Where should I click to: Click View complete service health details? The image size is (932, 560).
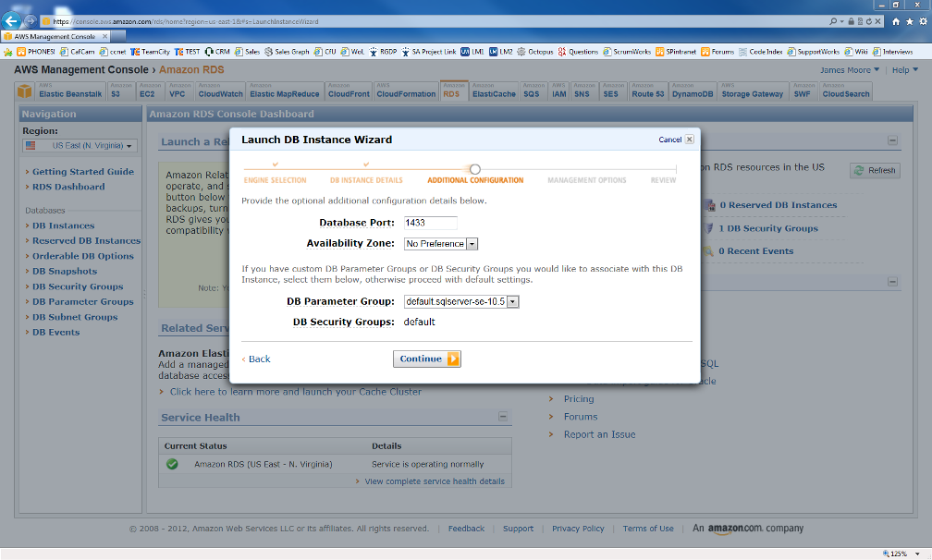click(x=435, y=481)
